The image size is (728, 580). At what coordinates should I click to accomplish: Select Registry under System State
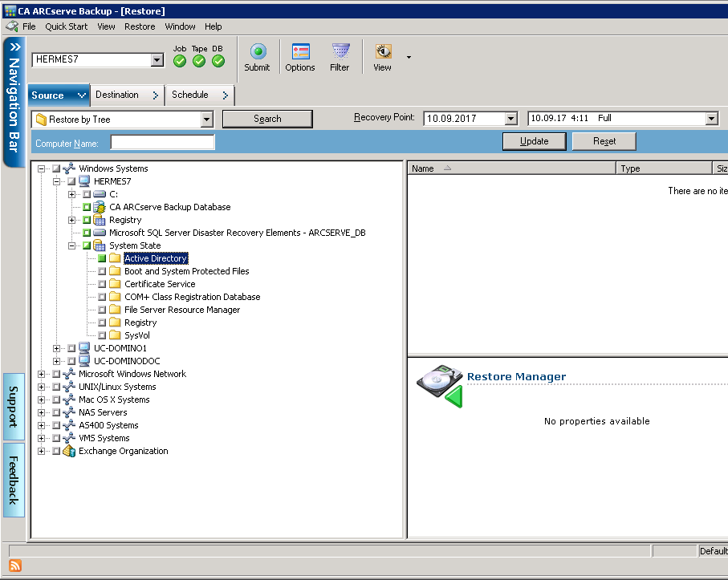click(x=140, y=322)
